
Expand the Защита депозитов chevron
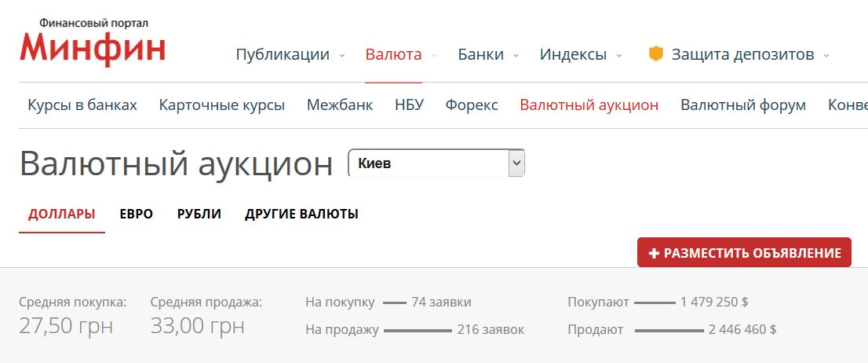[826, 55]
